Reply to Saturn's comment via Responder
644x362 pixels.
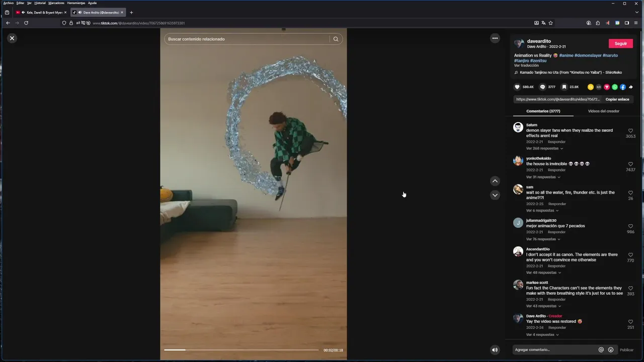point(556,142)
